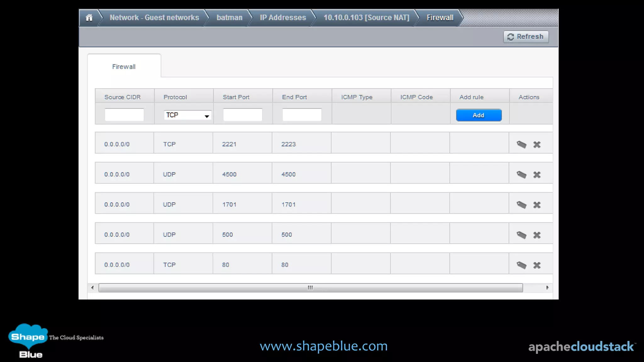Click the horizontal scrollbar right arrow
The width and height of the screenshot is (644, 362).
click(x=547, y=288)
